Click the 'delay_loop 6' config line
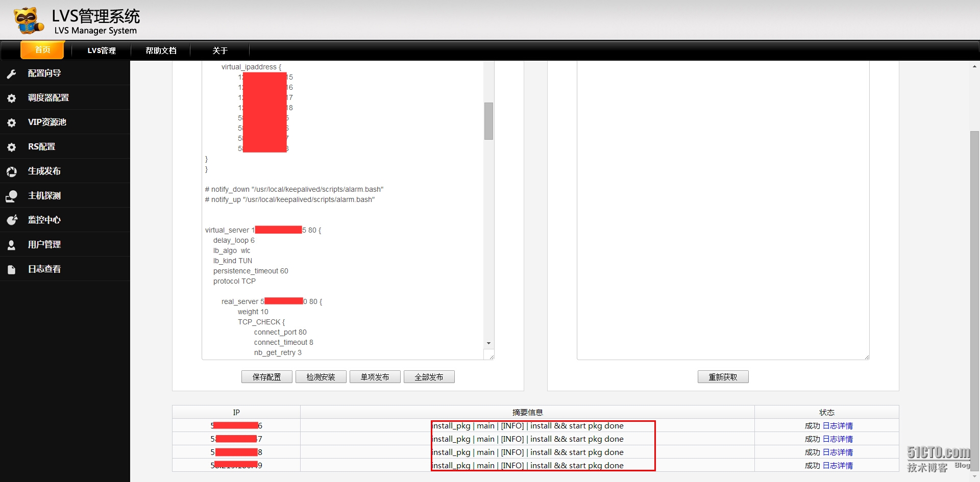 pyautogui.click(x=234, y=240)
